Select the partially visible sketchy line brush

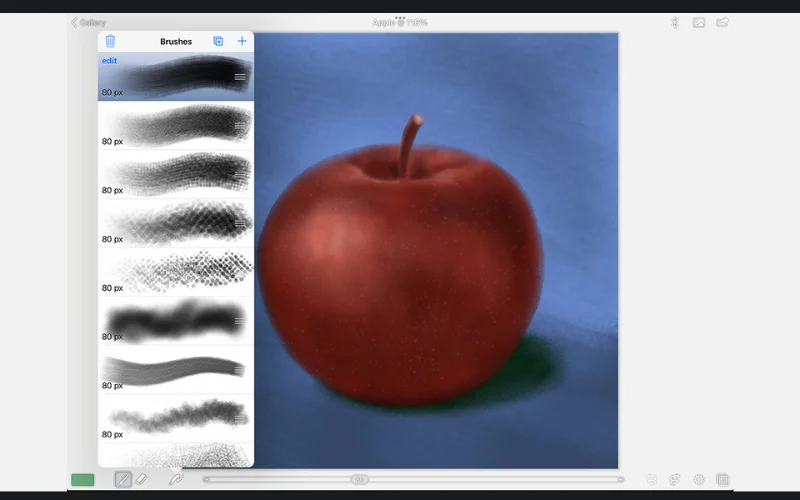(x=176, y=455)
